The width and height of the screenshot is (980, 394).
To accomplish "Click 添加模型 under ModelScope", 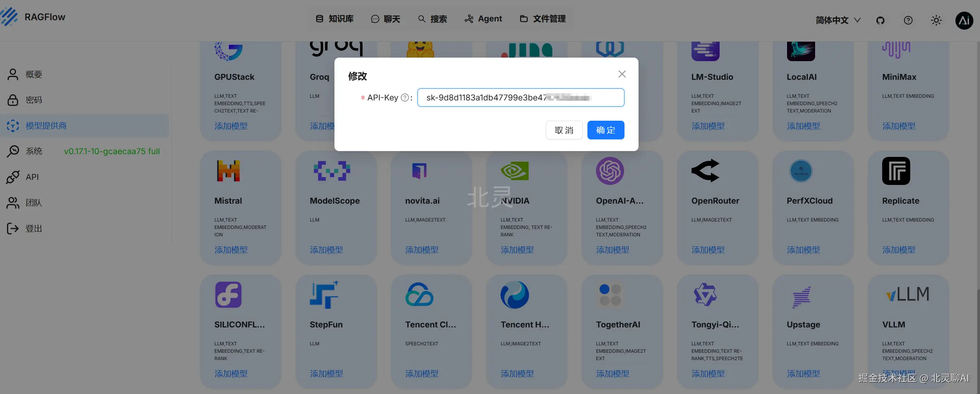I will [x=326, y=250].
